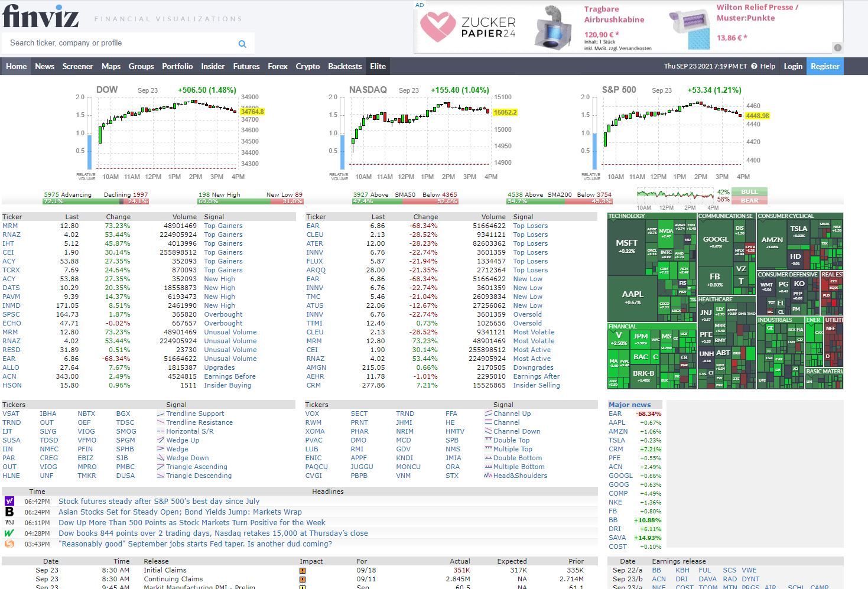Open Yahoo source icon for stock futures headline
The width and height of the screenshot is (868, 589).
[x=9, y=501]
